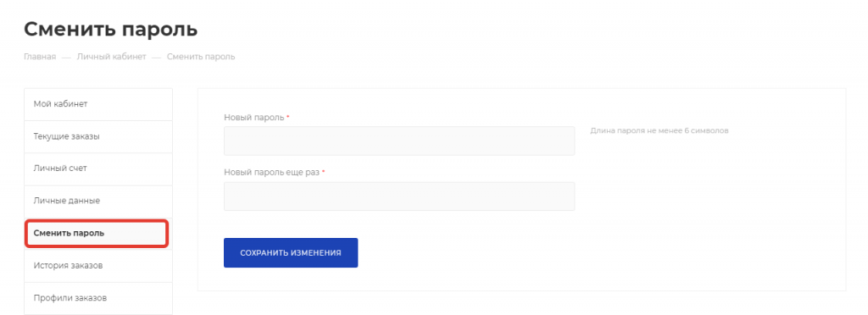868x315 pixels.
Task: Open Личные данные section
Action: (x=98, y=201)
